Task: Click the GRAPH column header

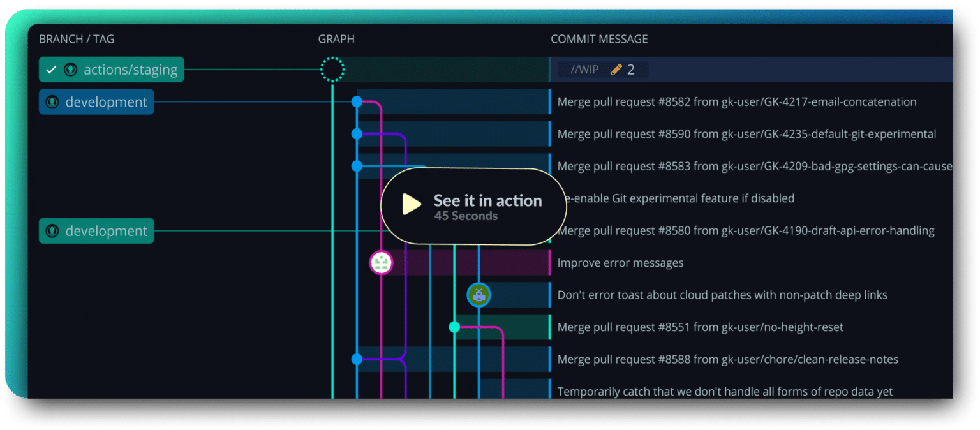Action: (336, 40)
